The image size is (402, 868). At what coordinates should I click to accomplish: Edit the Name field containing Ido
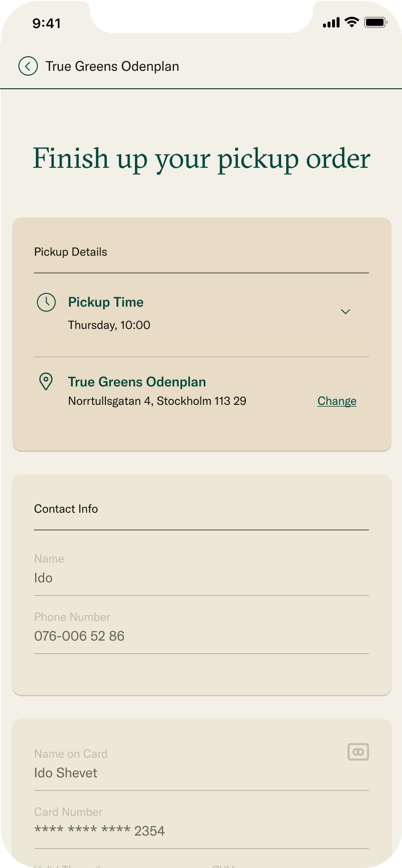tap(201, 578)
